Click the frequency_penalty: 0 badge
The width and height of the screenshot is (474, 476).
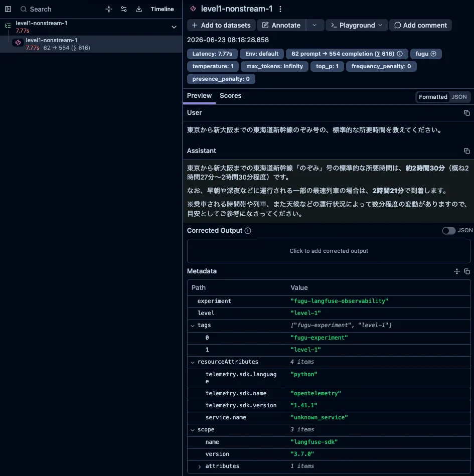pos(381,66)
